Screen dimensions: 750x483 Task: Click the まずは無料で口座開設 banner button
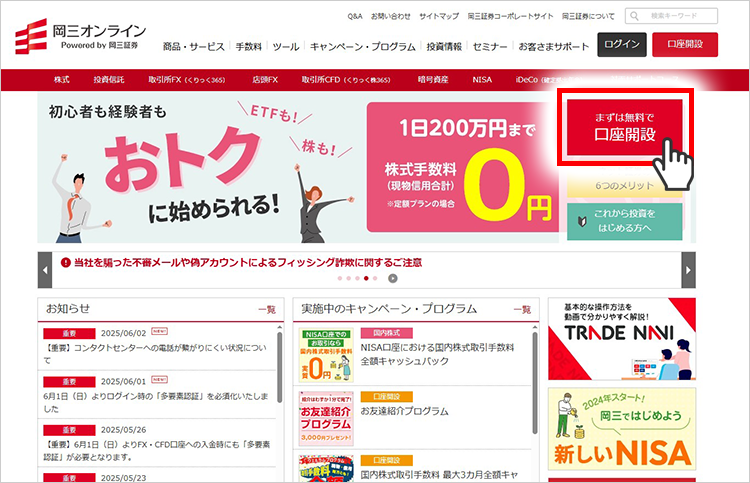point(625,128)
